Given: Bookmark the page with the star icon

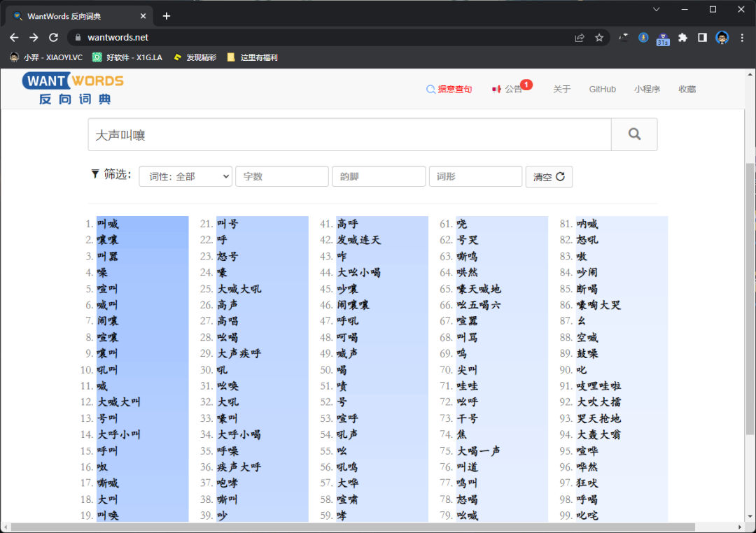Looking at the screenshot, I should pyautogui.click(x=598, y=37).
